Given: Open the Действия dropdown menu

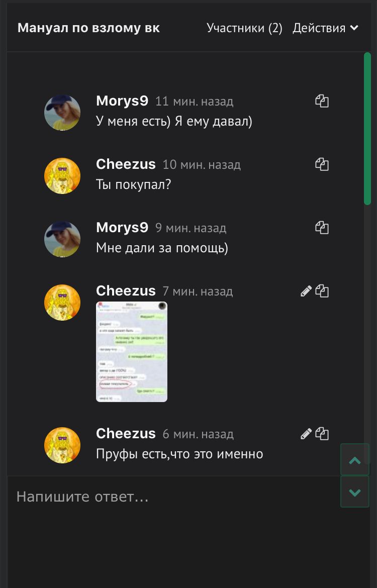Looking at the screenshot, I should (325, 28).
